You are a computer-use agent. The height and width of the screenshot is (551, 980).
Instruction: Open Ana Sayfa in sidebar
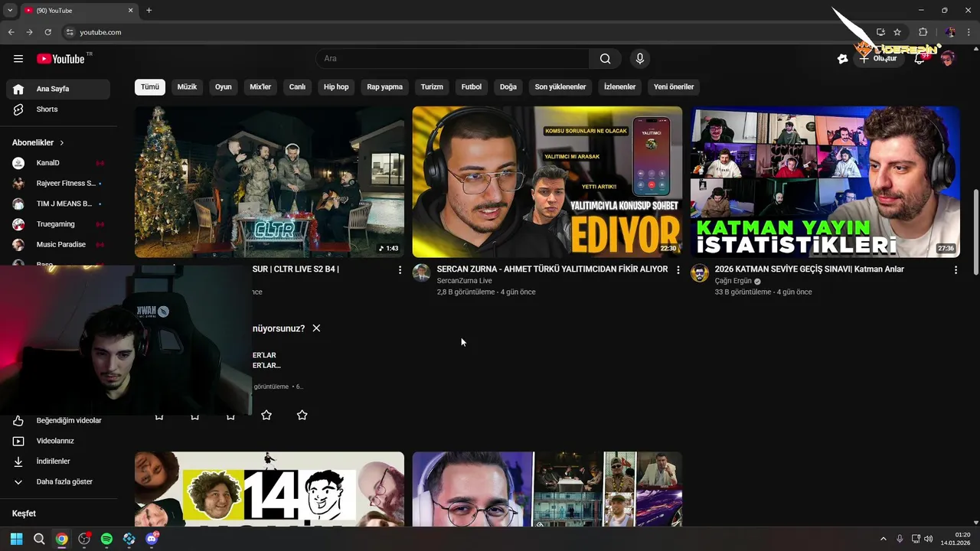[x=58, y=89]
